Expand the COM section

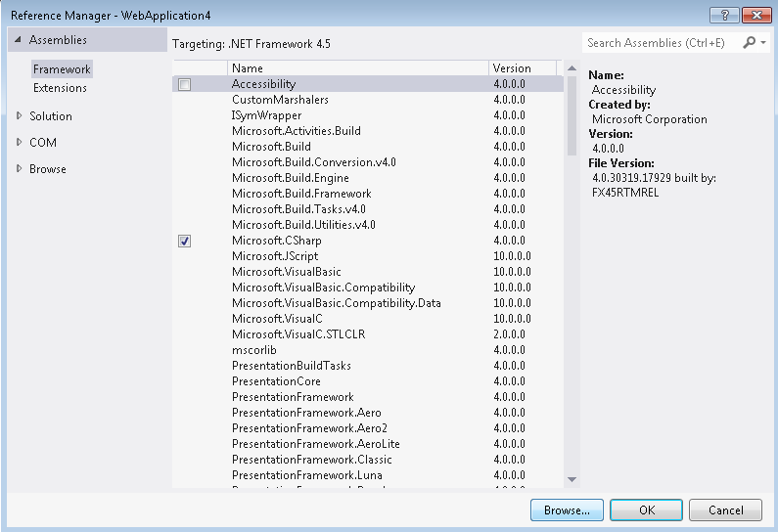[20, 142]
